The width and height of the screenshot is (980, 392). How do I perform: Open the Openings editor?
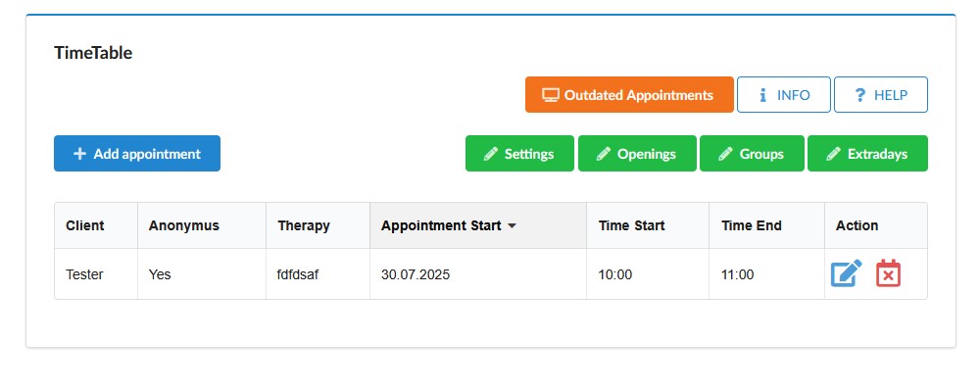[637, 154]
